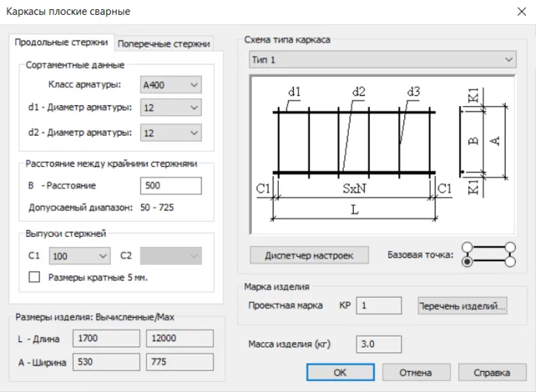Select the Продольные стержни tab
This screenshot has width=536, height=392.
coord(62,43)
